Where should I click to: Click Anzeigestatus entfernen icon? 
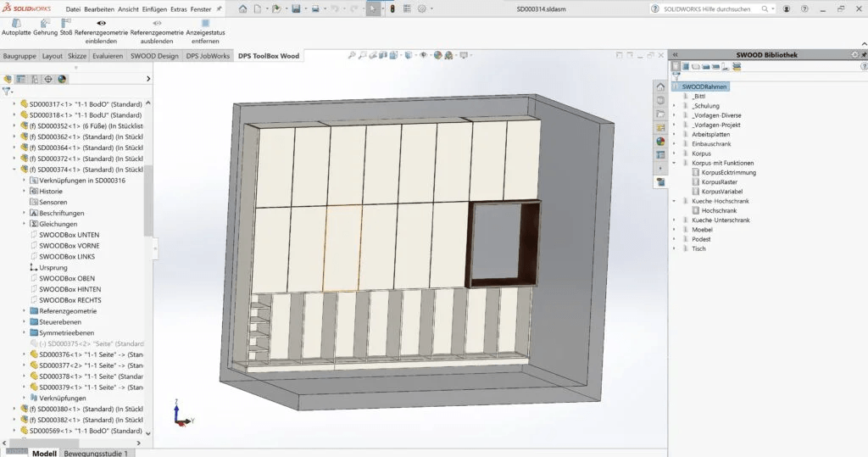[x=204, y=23]
